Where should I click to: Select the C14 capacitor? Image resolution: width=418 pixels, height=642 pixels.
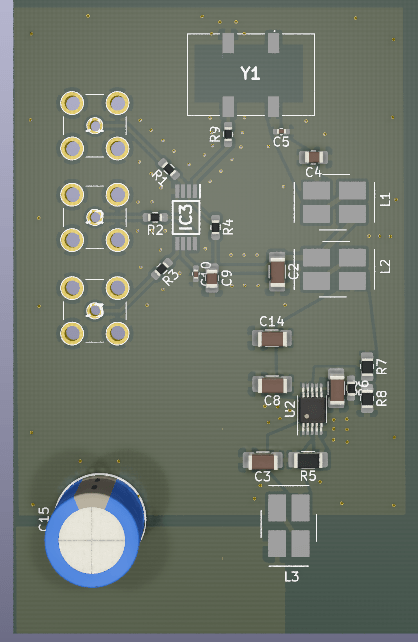272,339
